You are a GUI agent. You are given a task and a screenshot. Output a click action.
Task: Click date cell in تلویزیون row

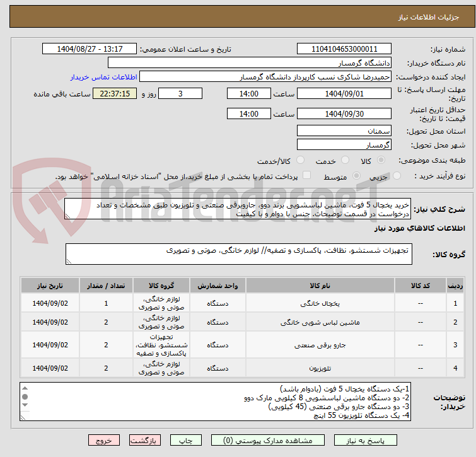(50, 367)
